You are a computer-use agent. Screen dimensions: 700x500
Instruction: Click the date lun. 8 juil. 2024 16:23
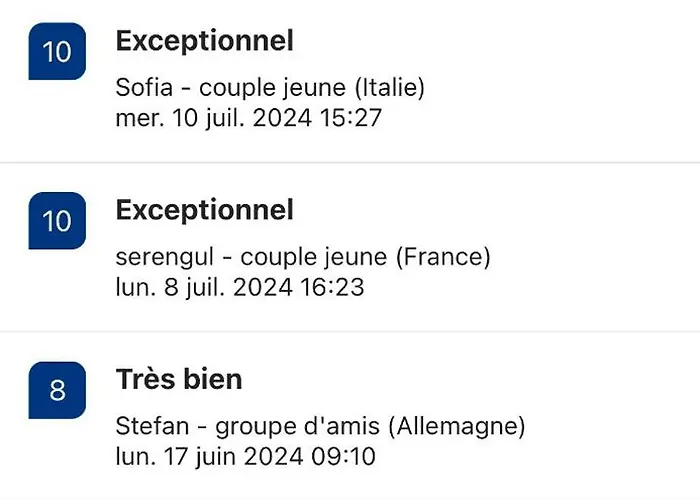click(240, 288)
